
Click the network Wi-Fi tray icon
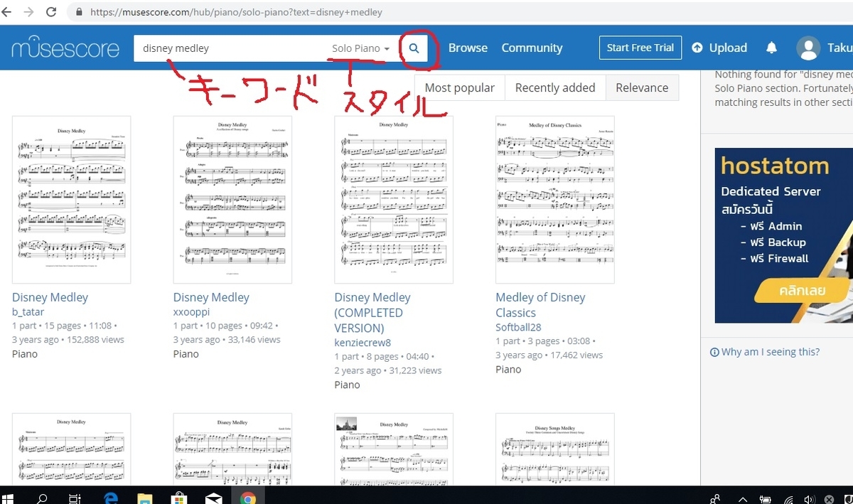tap(788, 498)
